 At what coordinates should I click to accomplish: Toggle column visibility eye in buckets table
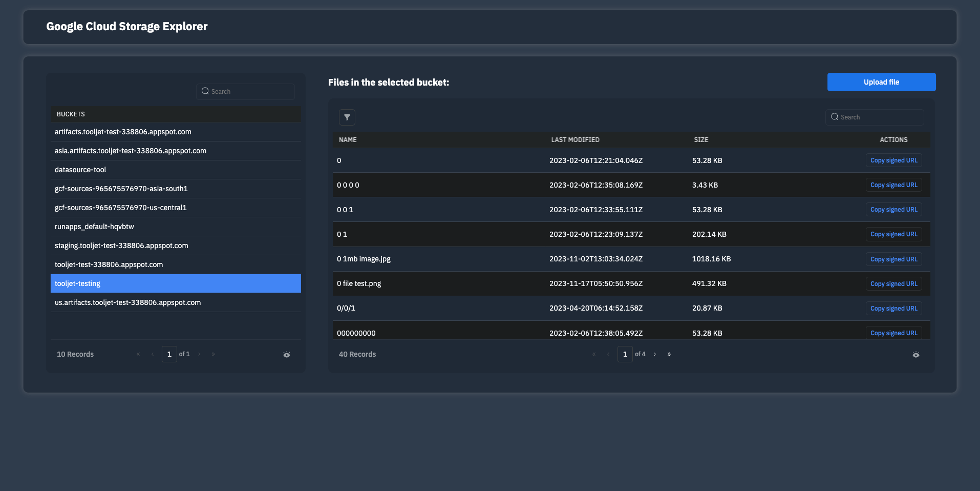(287, 355)
